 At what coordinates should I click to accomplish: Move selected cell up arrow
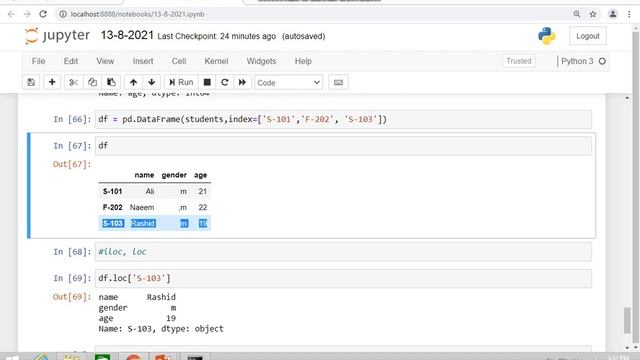click(133, 82)
